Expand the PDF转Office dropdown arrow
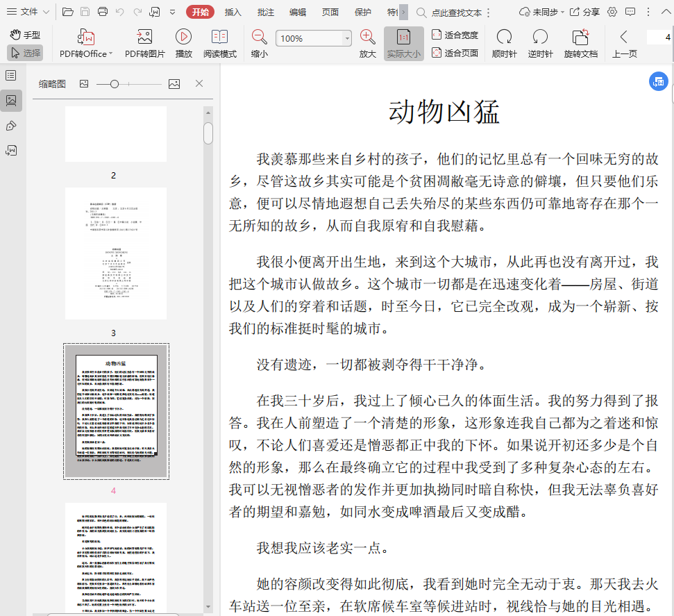This screenshot has height=616, width=674. click(x=110, y=54)
